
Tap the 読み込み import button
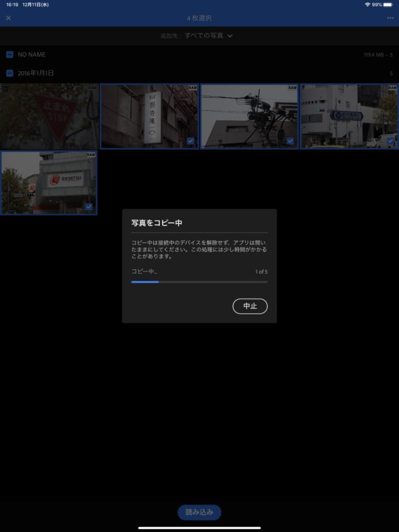point(199,512)
